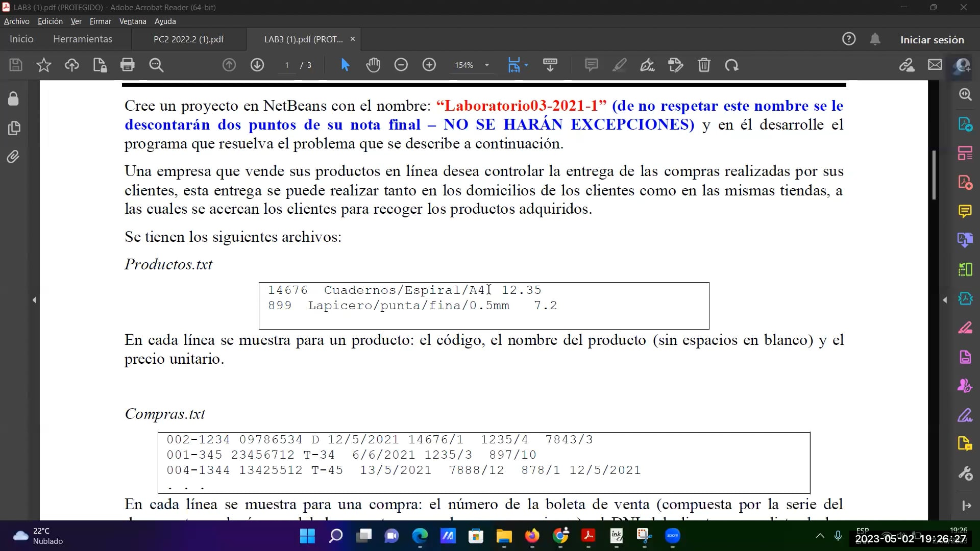
Task: Expand the left navigation pane arrow
Action: click(34, 300)
